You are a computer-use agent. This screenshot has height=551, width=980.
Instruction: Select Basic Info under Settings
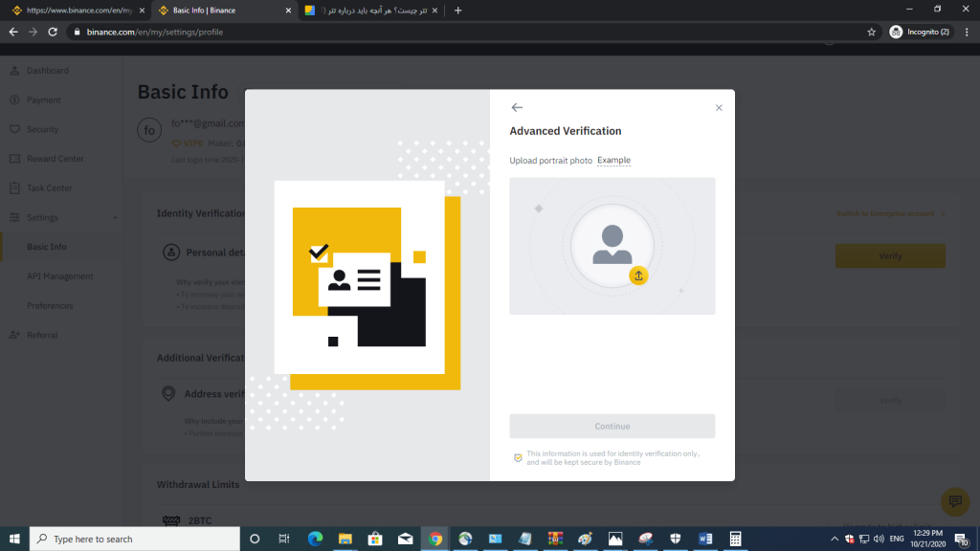[x=46, y=247]
